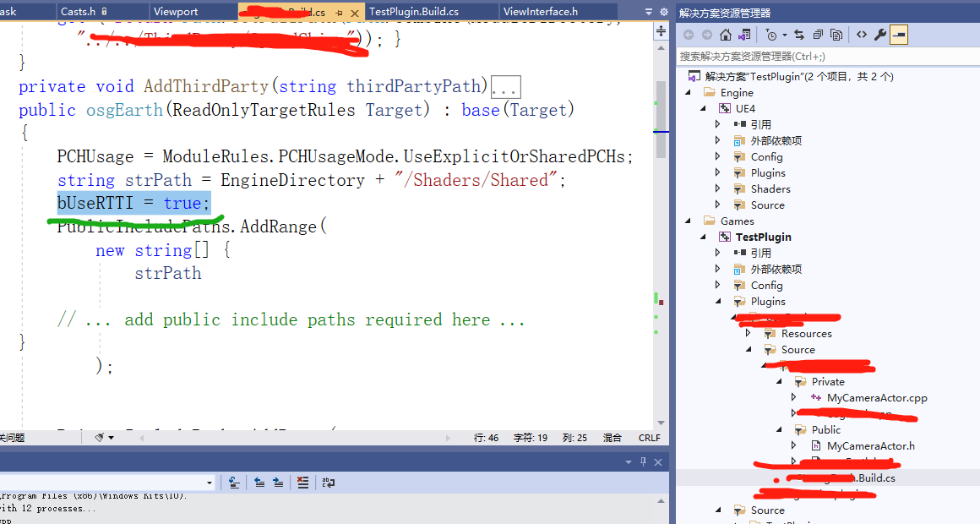Select Private folder in tree

coord(827,382)
